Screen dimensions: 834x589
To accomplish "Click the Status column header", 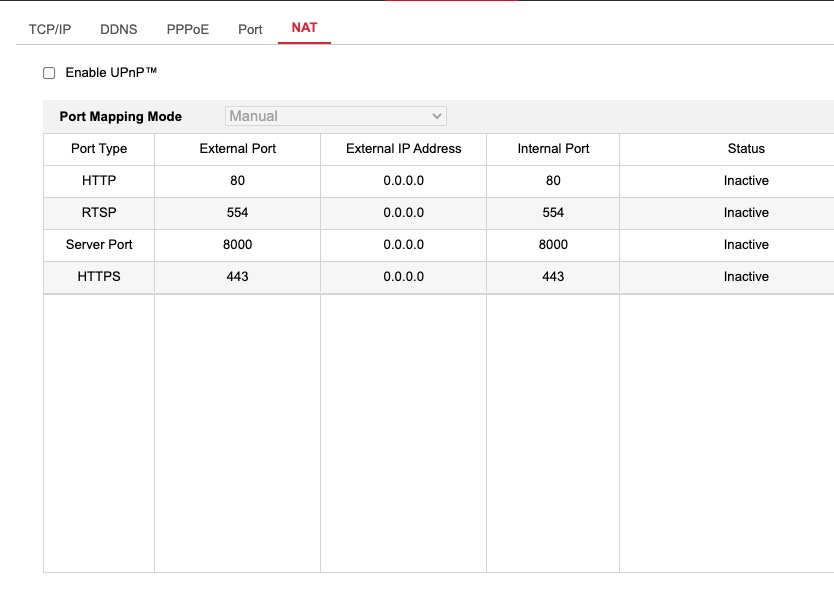I will 746,149.
